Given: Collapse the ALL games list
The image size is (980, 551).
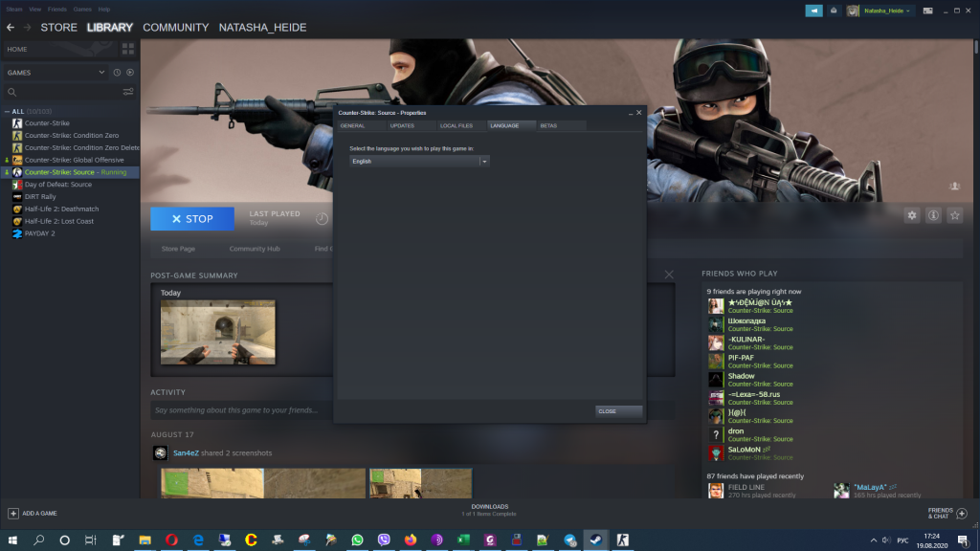Looking at the screenshot, I should [x=8, y=111].
